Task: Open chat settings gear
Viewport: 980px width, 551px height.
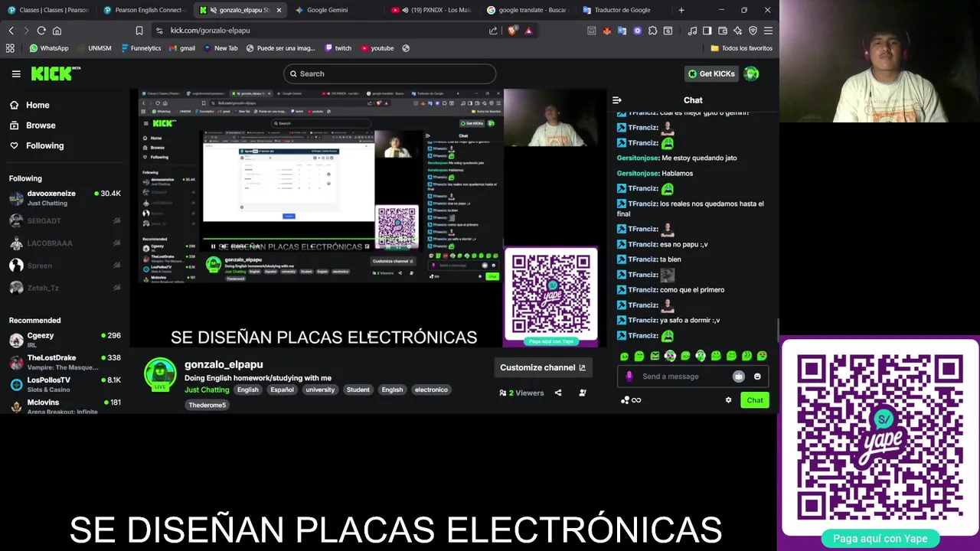Action: (728, 400)
